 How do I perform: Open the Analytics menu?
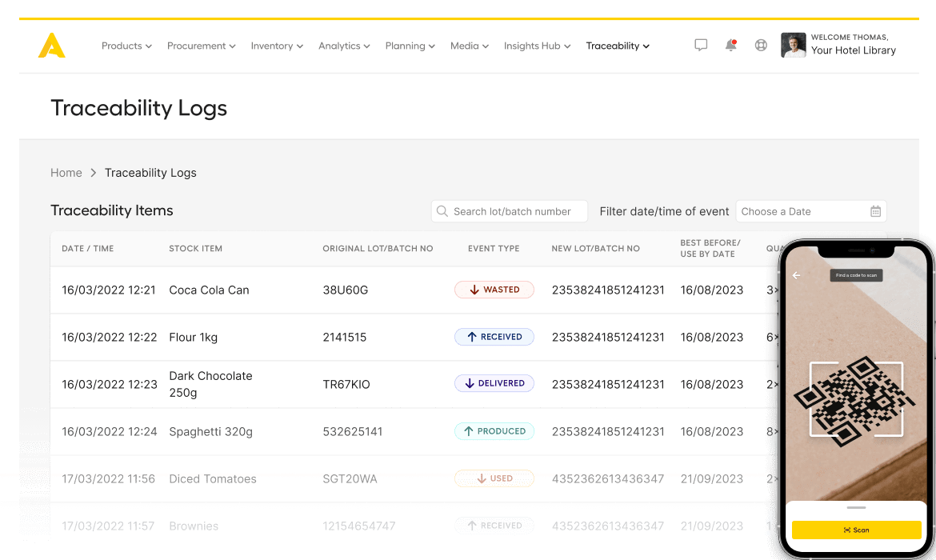tap(344, 46)
